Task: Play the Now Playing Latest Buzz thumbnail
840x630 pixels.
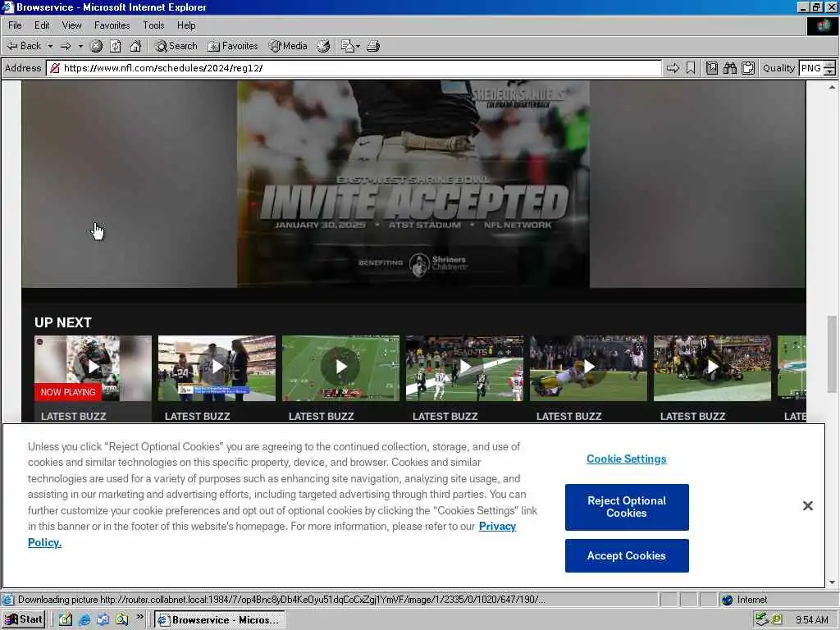Action: [x=94, y=367]
